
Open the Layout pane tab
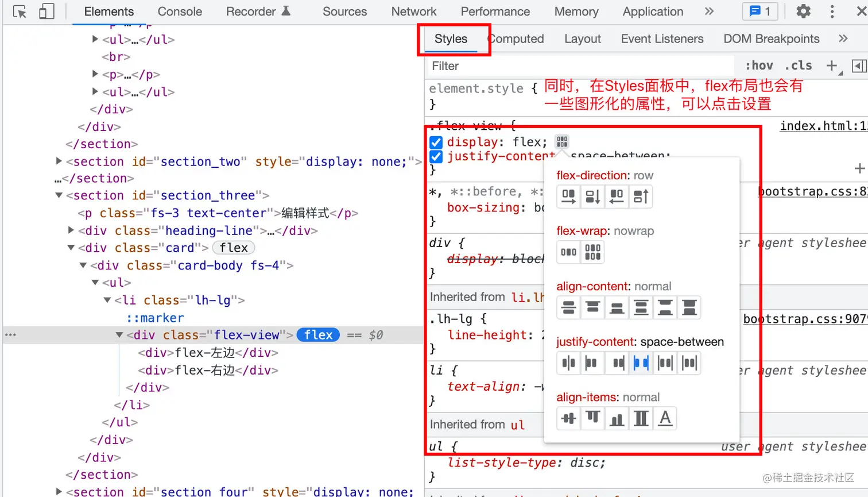pyautogui.click(x=583, y=38)
